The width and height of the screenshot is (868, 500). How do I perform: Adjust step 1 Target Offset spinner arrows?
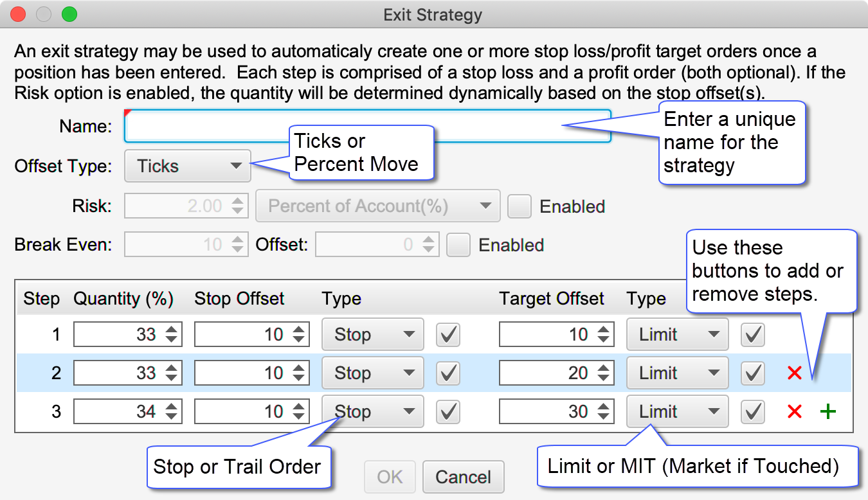pos(603,334)
